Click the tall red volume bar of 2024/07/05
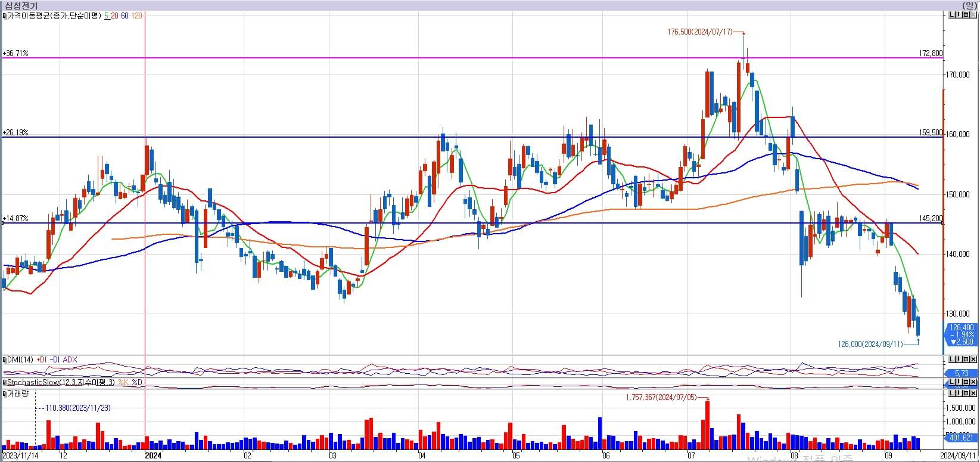 [x=707, y=425]
